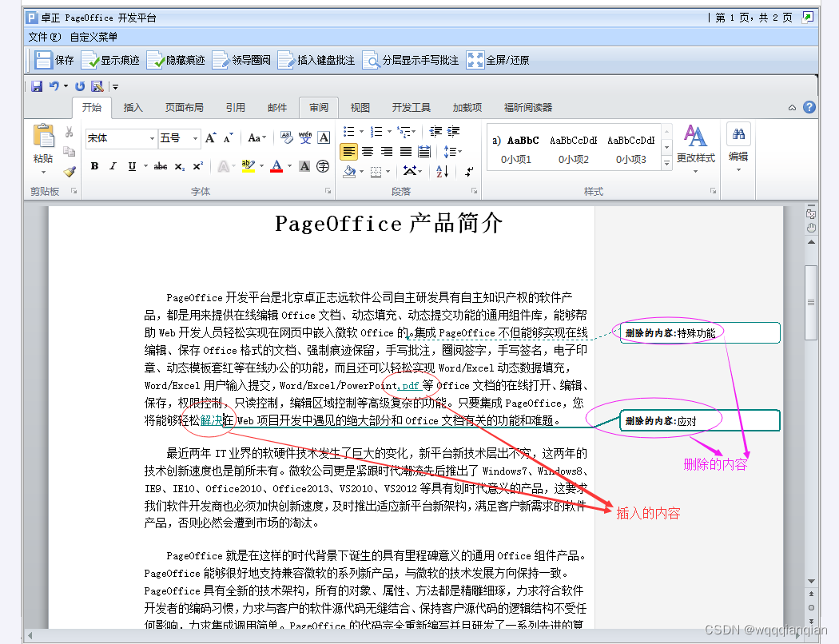Click the grow font icon
The image size is (839, 644).
211,138
